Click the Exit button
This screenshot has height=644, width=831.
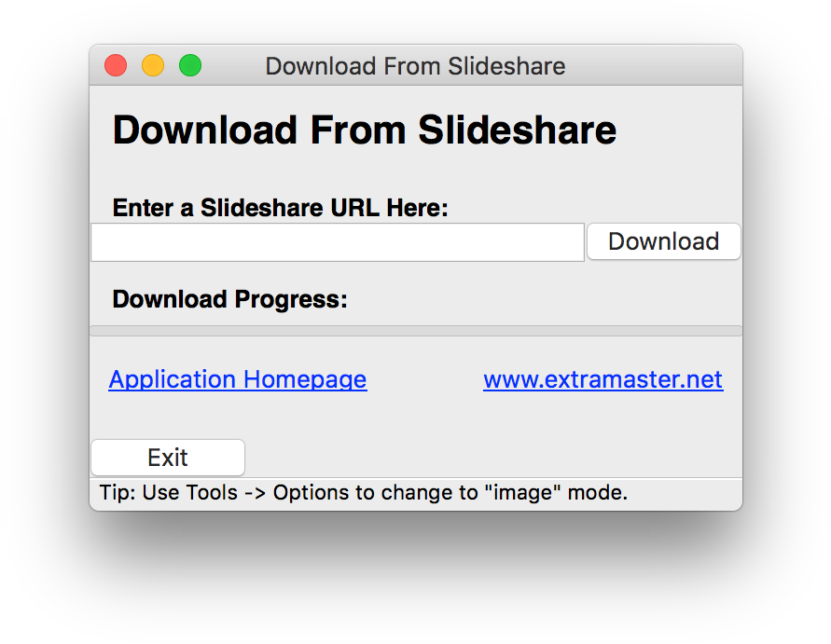tap(168, 458)
